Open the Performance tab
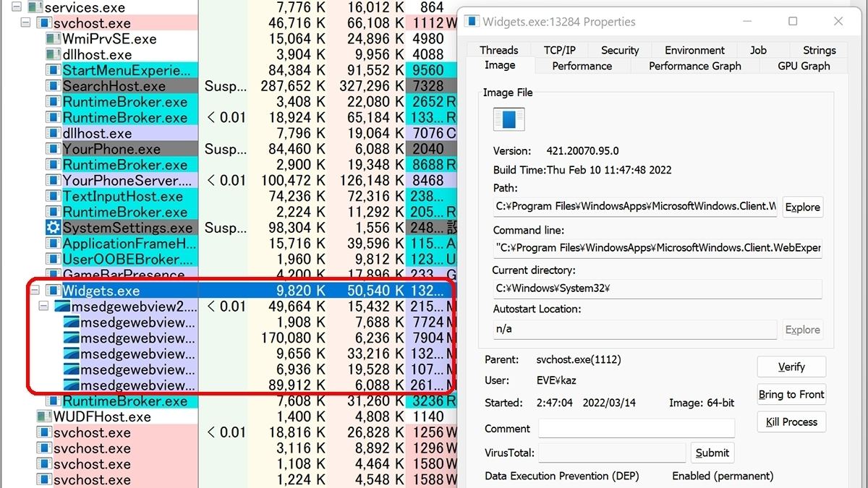The image size is (868, 488). [582, 66]
